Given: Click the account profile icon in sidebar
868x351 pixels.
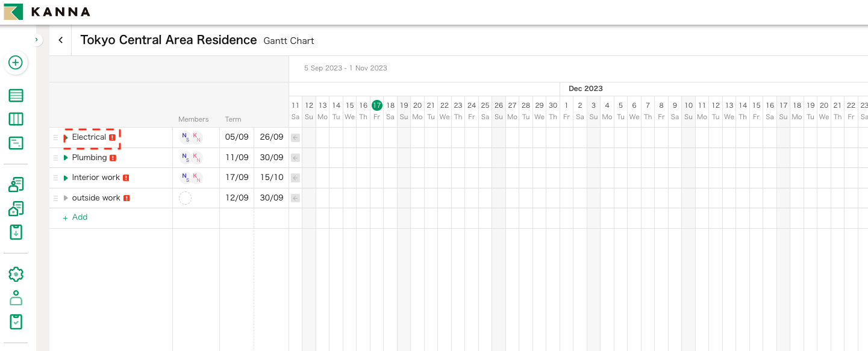Looking at the screenshot, I should click(x=16, y=297).
